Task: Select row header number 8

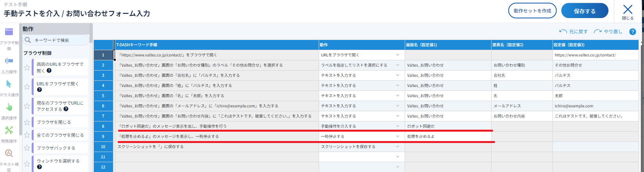Action: (103, 127)
